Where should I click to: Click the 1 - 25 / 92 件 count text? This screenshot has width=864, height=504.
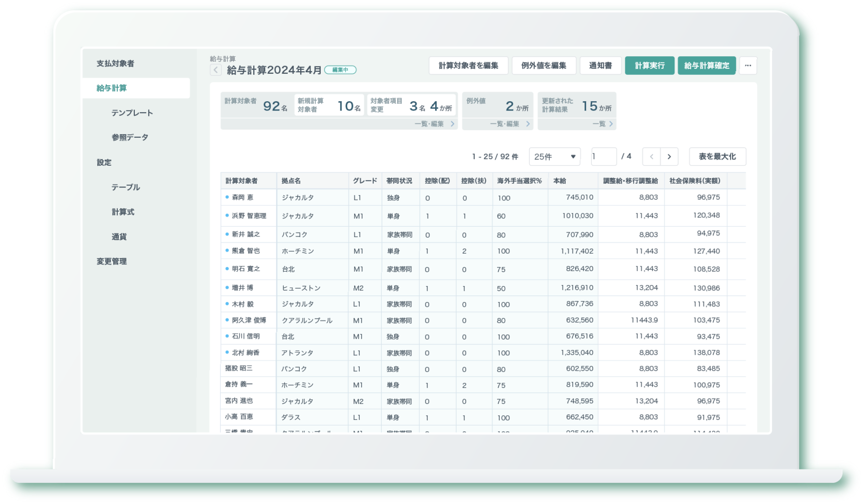(x=495, y=156)
